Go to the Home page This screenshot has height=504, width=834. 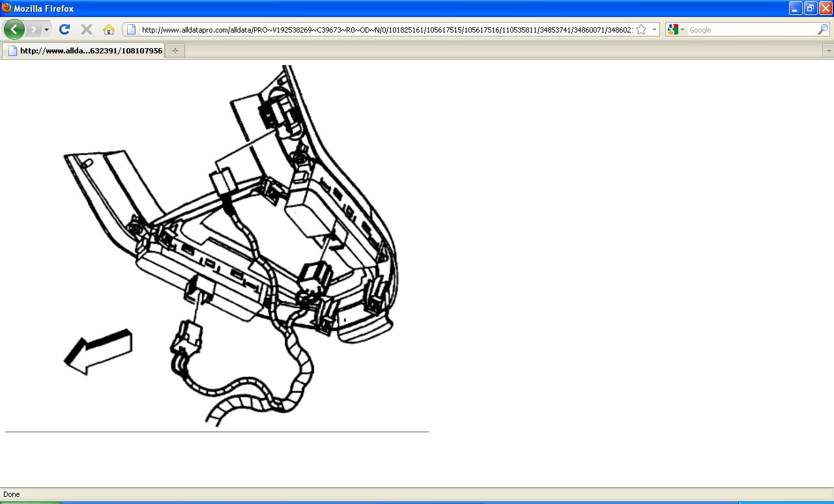109,29
